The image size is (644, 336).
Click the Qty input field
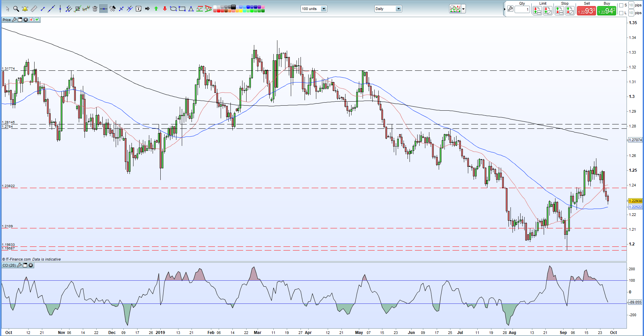click(522, 9)
